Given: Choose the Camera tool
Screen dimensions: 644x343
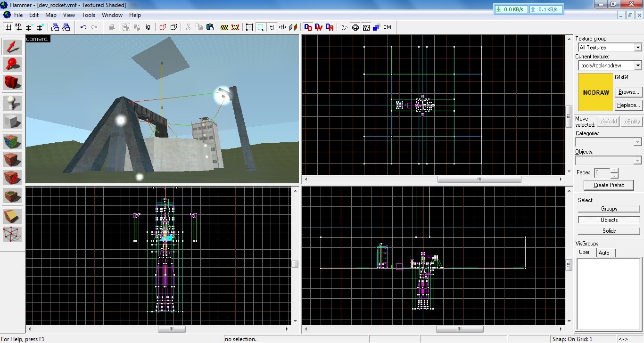Looking at the screenshot, I should tap(13, 82).
